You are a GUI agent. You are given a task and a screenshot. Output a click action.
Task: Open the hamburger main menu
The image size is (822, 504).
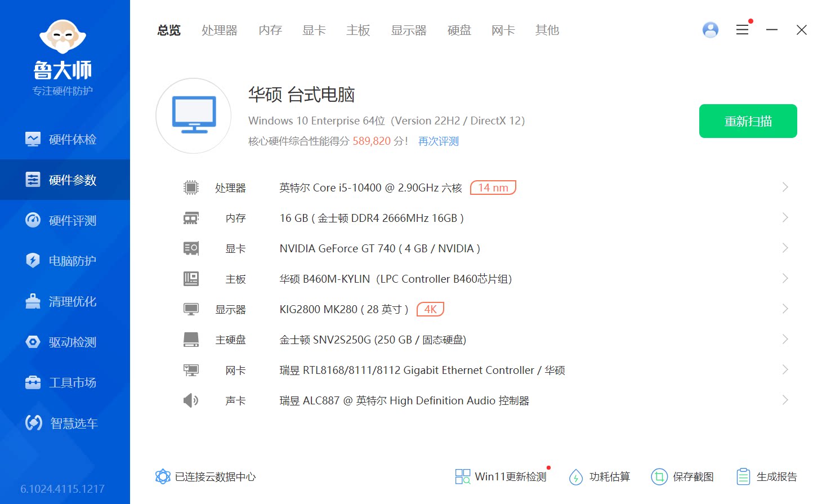[x=743, y=30]
